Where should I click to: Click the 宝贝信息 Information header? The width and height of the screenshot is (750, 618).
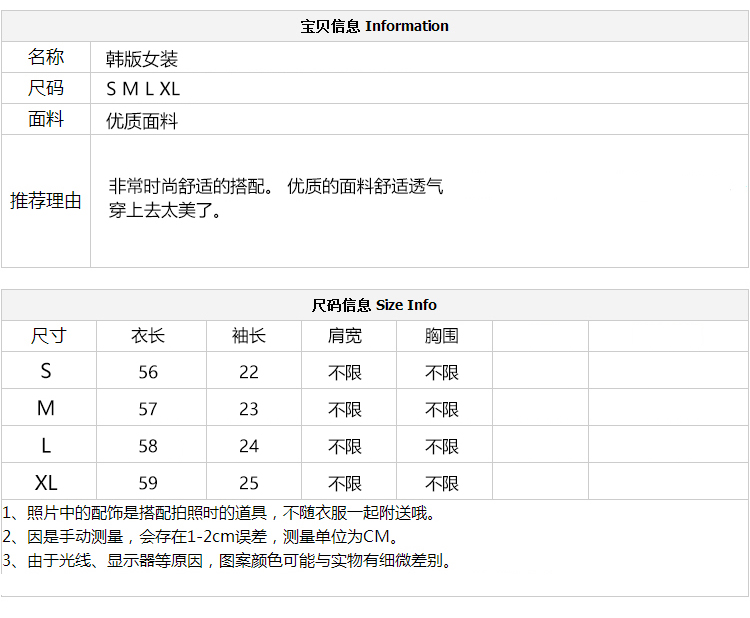(x=375, y=26)
